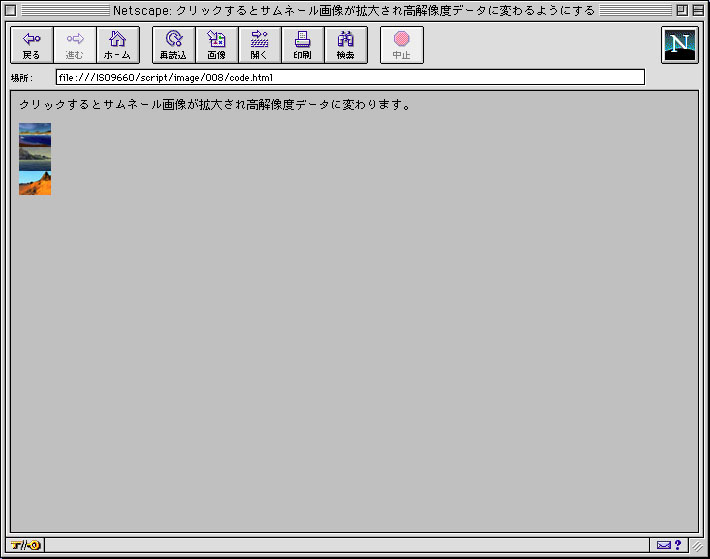Click the middle gray mountain thumbnail
Screen dimensions: 710x559
[35, 158]
